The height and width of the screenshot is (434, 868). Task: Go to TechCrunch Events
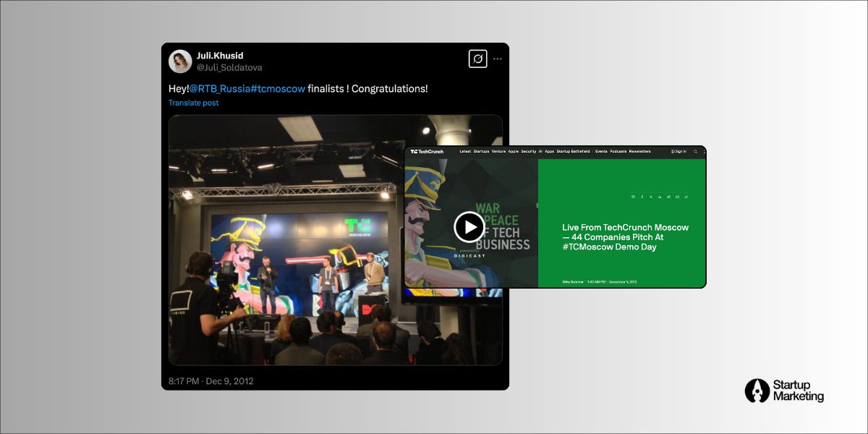pyautogui.click(x=601, y=151)
